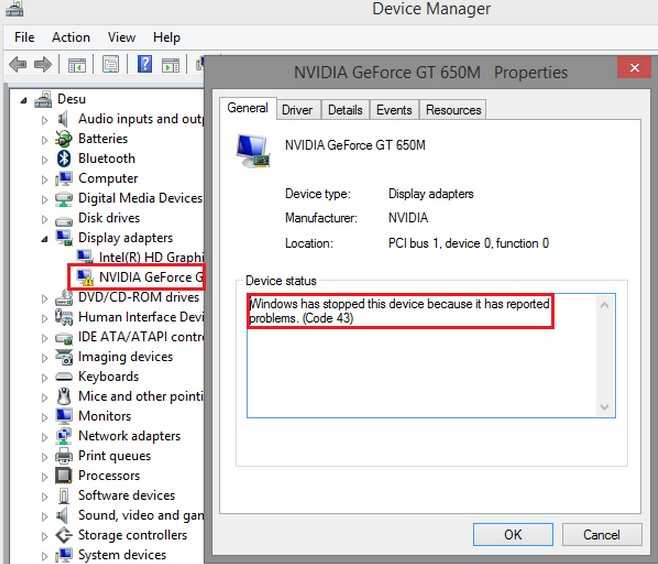
Task: Click the NVIDIA device icon with warning badge
Action: click(x=85, y=277)
